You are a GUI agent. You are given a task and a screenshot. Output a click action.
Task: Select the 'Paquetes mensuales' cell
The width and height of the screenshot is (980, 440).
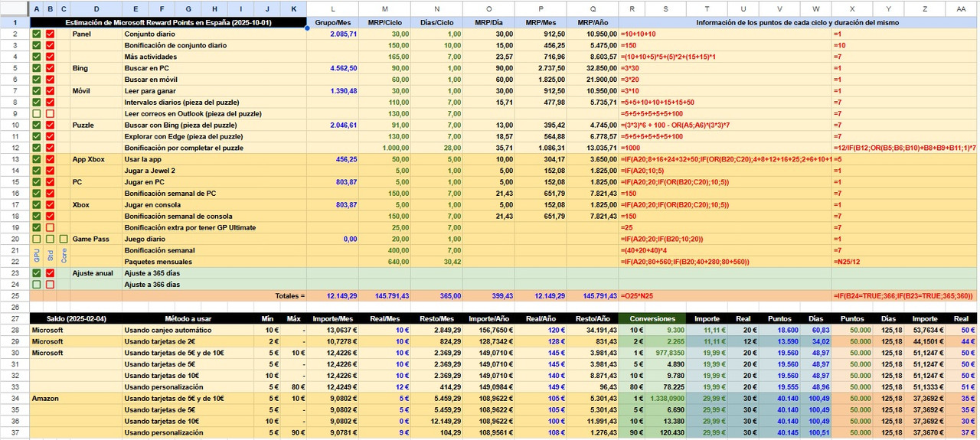pos(214,262)
